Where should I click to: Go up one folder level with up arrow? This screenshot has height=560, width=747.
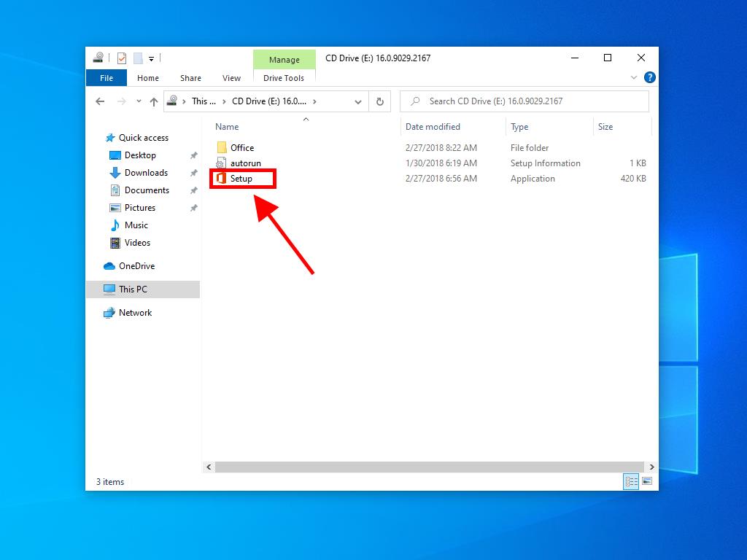click(153, 101)
